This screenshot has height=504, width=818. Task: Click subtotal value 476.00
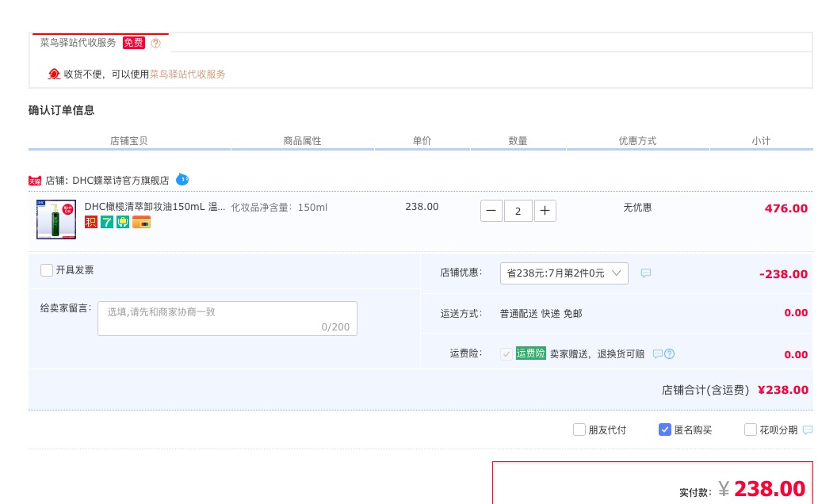[x=786, y=208]
